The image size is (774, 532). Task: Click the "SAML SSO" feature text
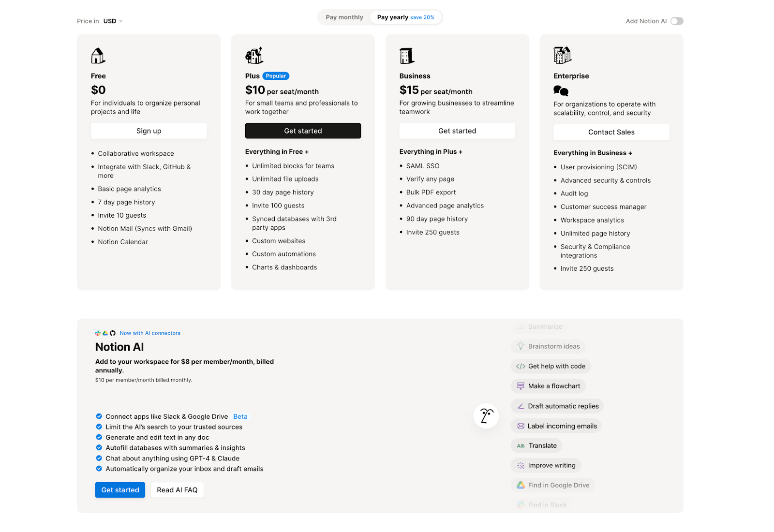click(423, 166)
